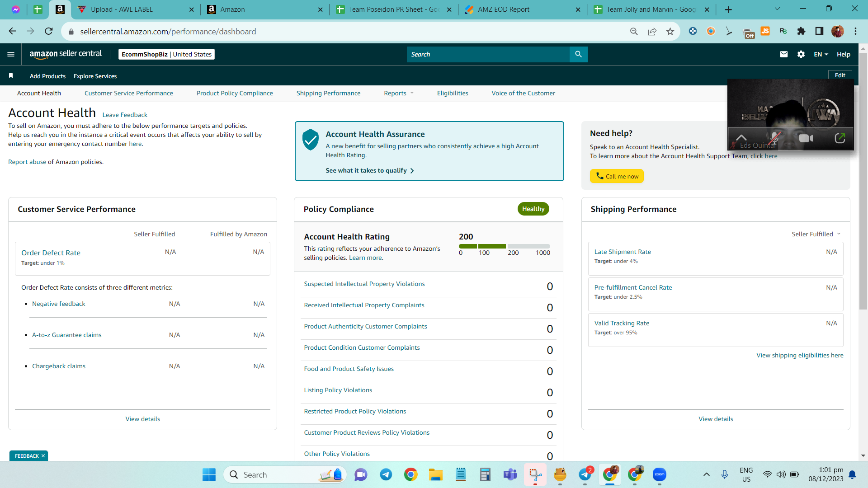
Task: Open the Customer Service Performance tab
Action: pyautogui.click(x=129, y=93)
